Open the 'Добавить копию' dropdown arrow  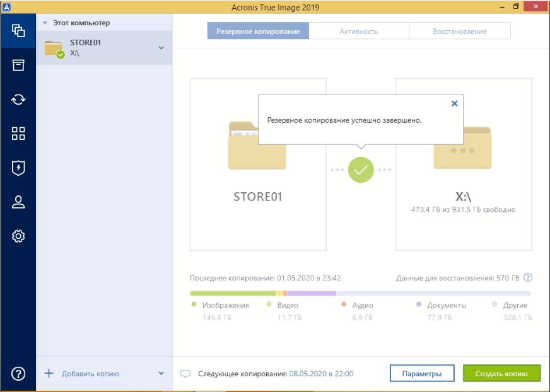pyautogui.click(x=161, y=374)
